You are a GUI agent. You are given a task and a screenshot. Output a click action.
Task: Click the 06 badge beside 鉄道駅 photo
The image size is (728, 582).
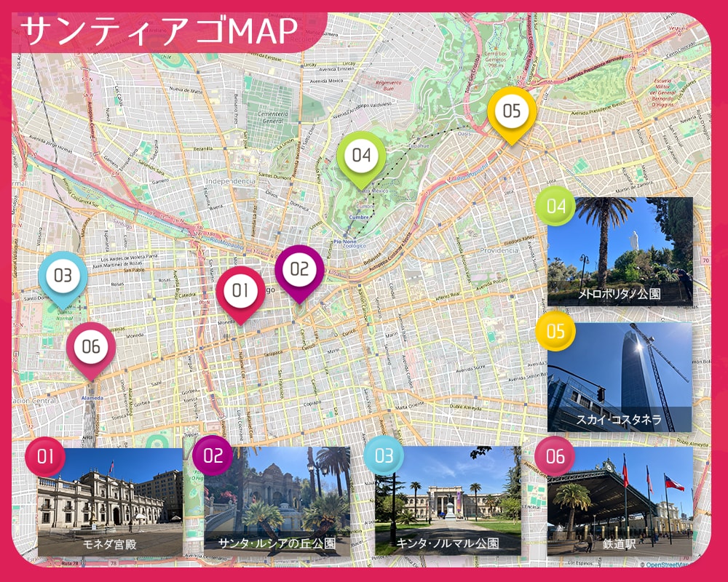[x=555, y=456]
